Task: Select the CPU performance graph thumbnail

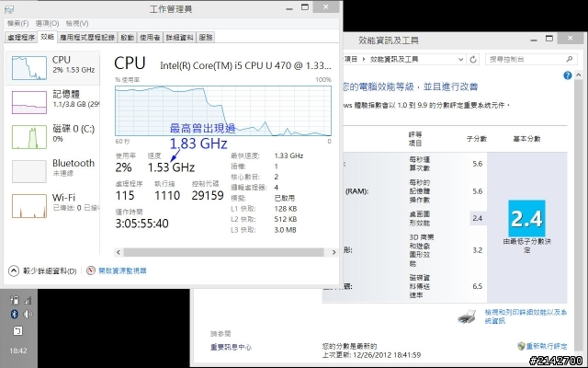Action: pos(29,68)
